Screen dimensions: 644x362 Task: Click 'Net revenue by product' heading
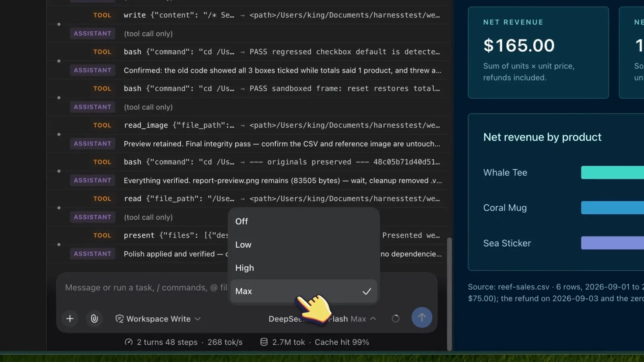tap(542, 137)
